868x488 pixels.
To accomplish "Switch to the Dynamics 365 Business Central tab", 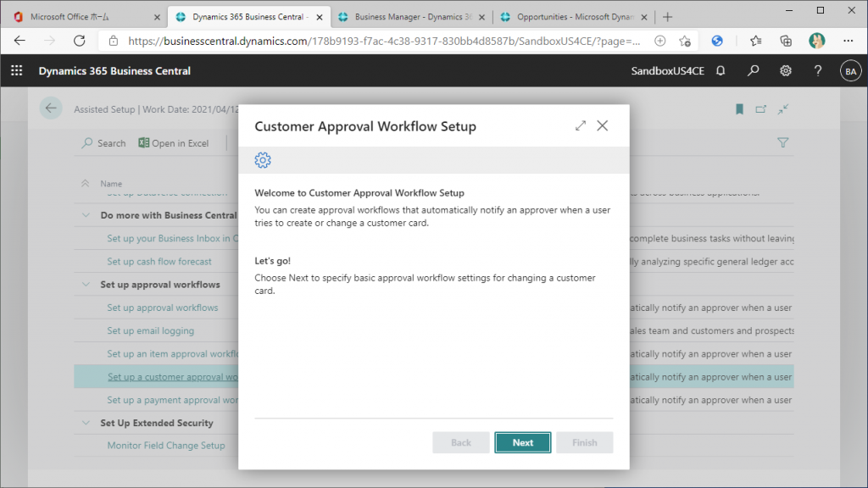I will pos(248,17).
